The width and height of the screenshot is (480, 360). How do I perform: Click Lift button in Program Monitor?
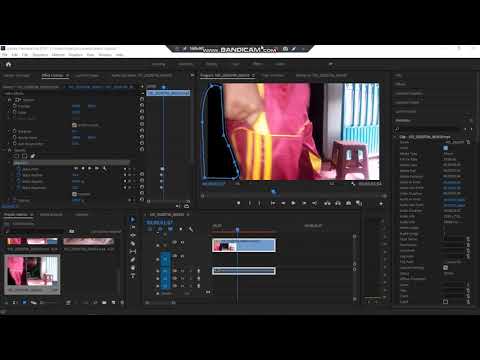[327, 203]
